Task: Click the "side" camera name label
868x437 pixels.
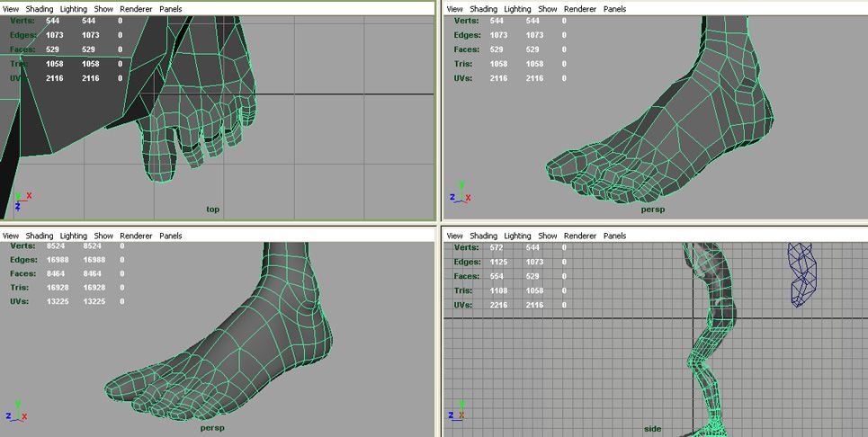Action: (x=653, y=429)
